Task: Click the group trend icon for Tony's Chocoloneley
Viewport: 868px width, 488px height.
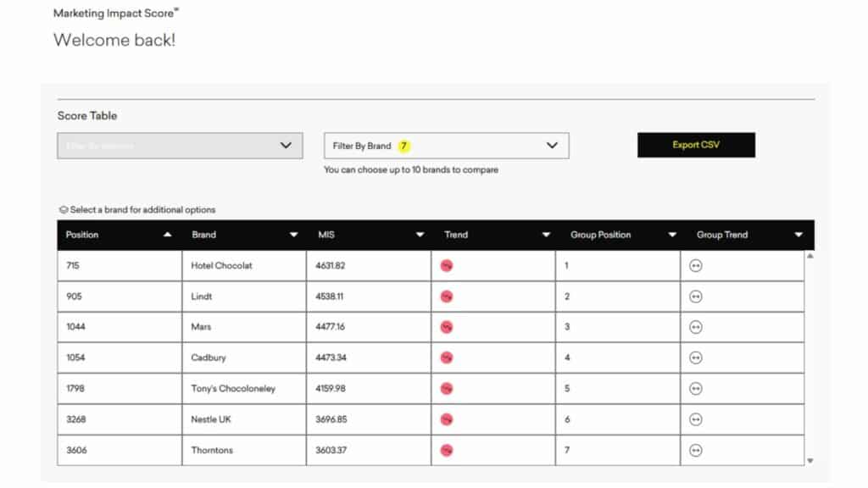Action: [x=696, y=388]
